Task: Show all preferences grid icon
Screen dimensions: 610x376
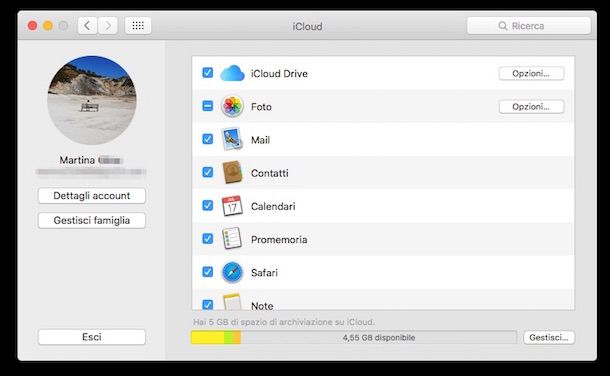Action: (x=138, y=26)
